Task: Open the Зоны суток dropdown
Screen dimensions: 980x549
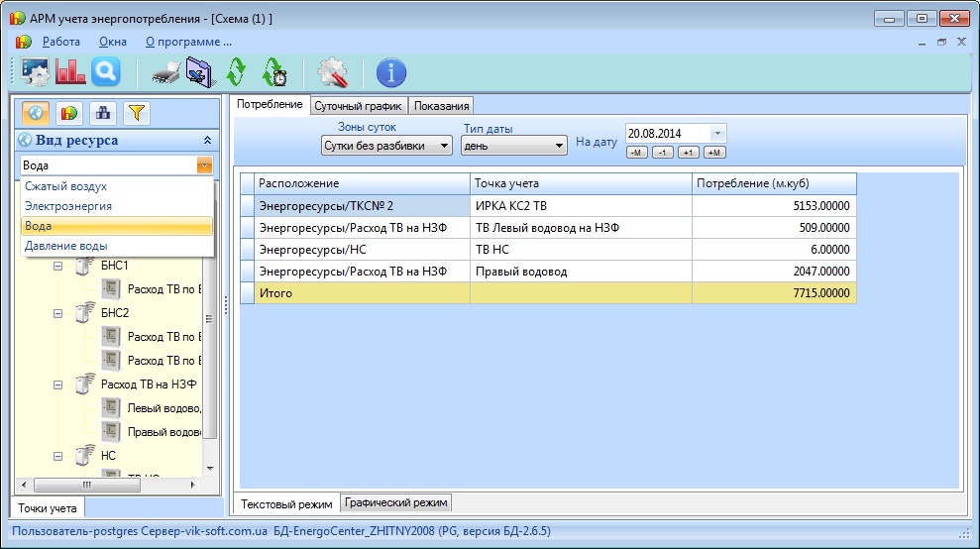Action: [386, 146]
